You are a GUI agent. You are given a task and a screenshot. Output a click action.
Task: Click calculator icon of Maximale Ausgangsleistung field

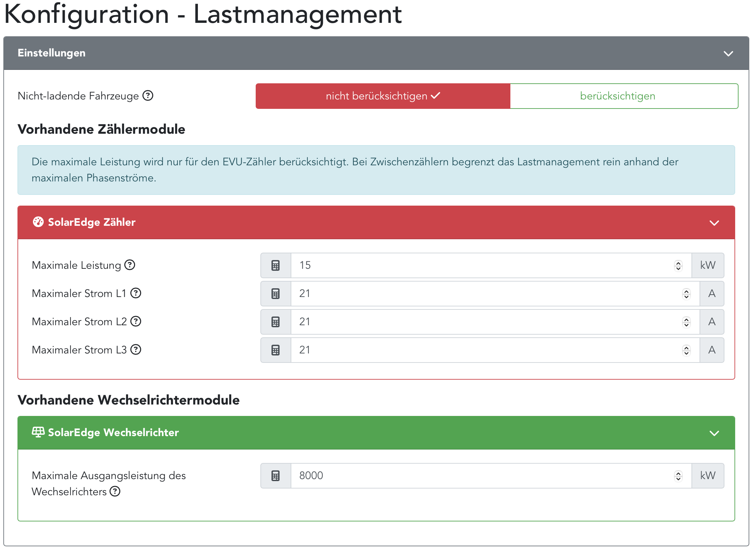pyautogui.click(x=276, y=476)
